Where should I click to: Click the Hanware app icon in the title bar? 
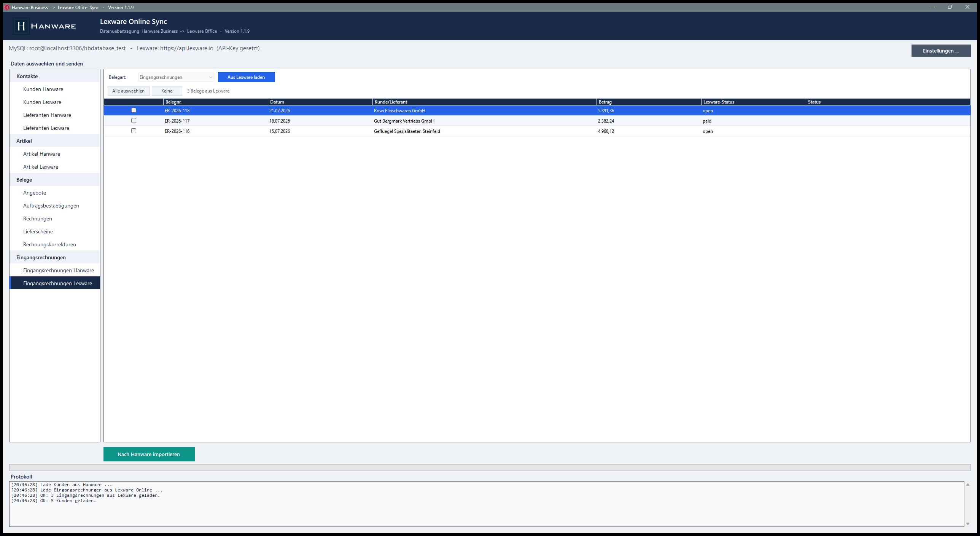6,7
